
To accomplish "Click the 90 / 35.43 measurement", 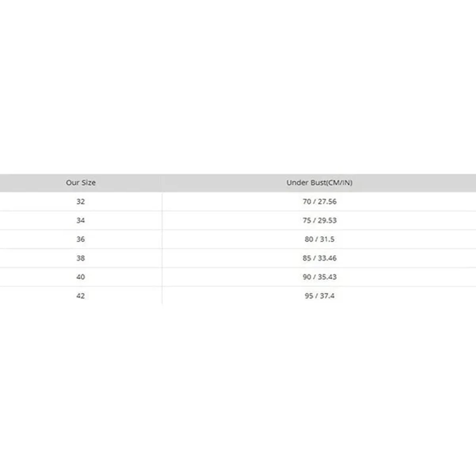I will point(320,277).
